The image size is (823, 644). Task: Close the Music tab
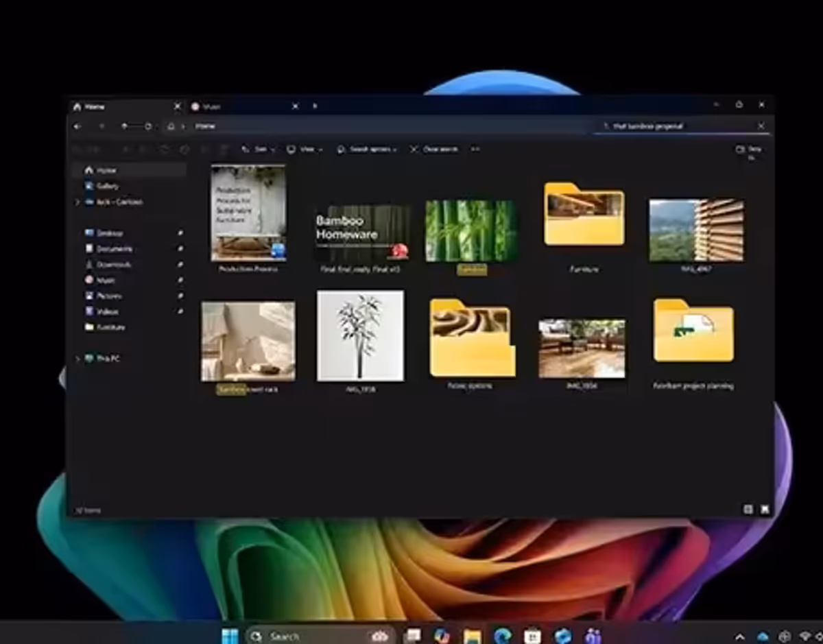296,106
